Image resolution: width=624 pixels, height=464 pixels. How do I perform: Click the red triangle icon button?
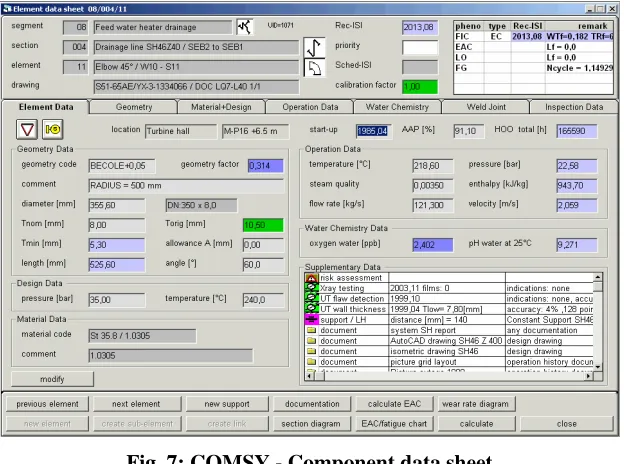(x=27, y=129)
